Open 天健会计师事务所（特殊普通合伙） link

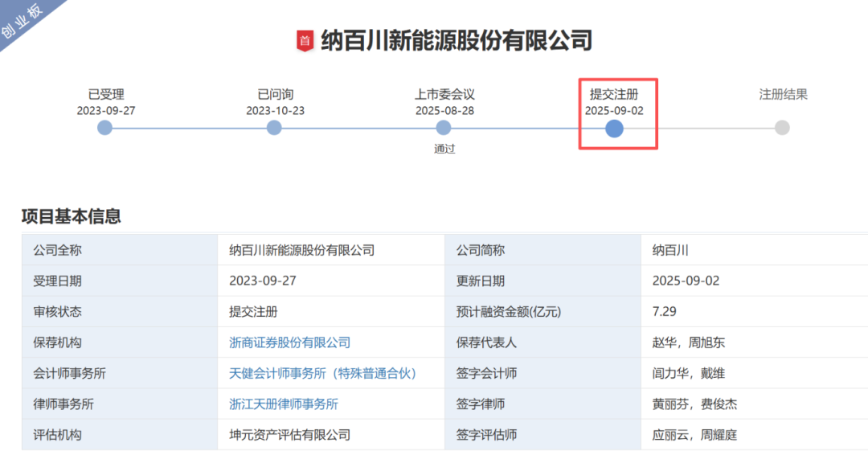coord(322,373)
